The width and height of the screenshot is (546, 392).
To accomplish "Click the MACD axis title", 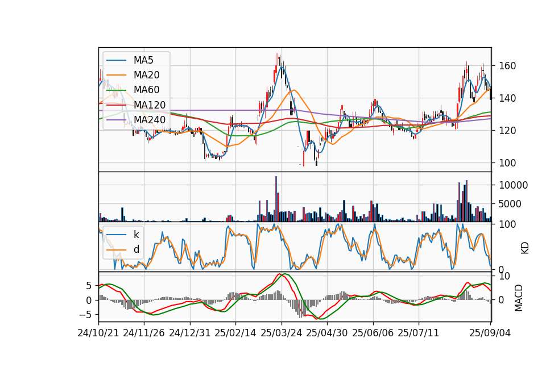I will tap(519, 298).
